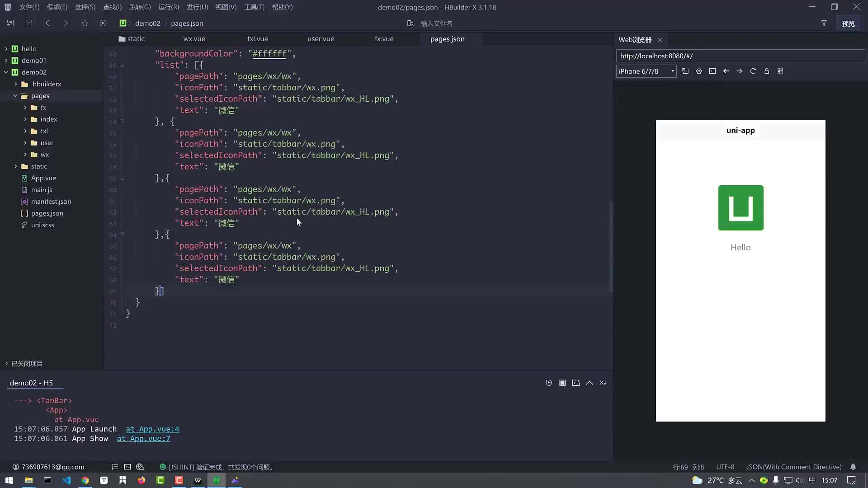Image resolution: width=868 pixels, height=488 pixels.
Task: Select iPhone 6/7/8 device dropdown
Action: (x=647, y=71)
